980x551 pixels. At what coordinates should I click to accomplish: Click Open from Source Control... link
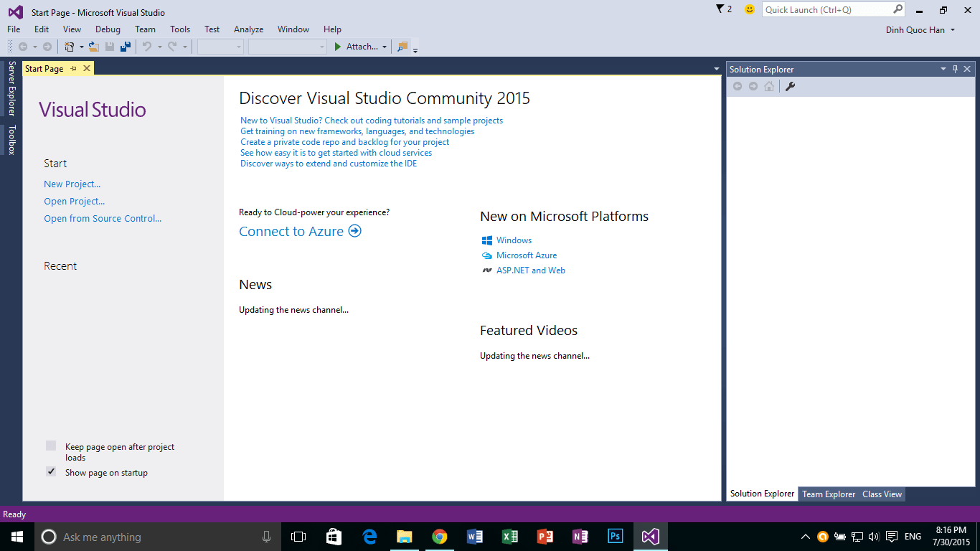click(103, 219)
